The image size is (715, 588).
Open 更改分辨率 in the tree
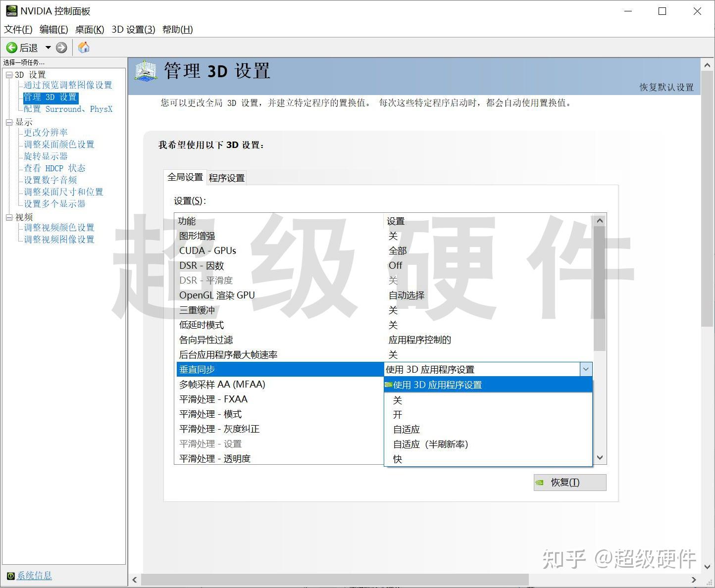coord(46,133)
